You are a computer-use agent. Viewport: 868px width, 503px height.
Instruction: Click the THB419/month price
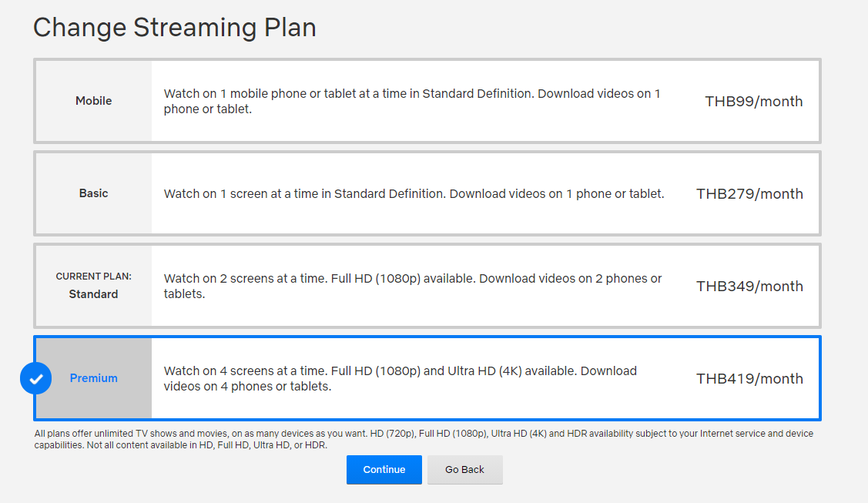coord(749,379)
